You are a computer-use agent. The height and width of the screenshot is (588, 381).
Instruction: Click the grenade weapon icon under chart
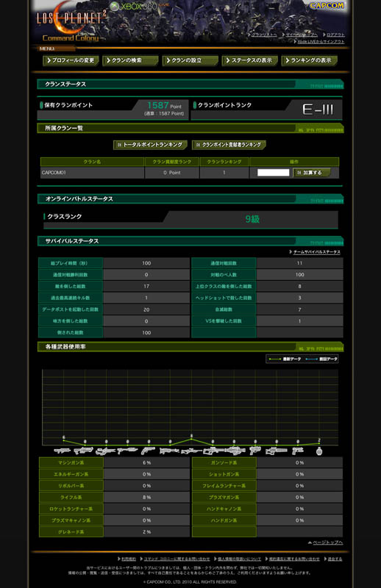click(319, 451)
